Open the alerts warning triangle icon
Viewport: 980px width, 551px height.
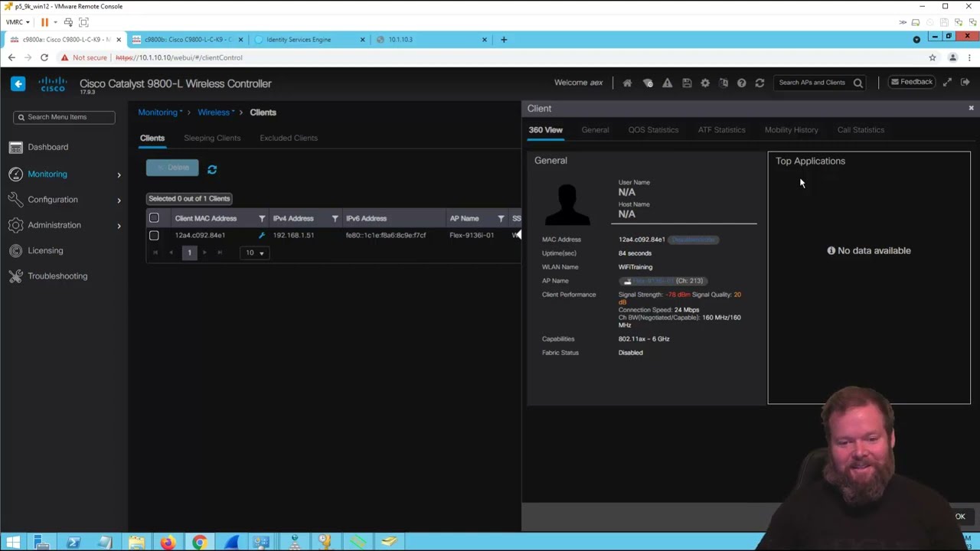[668, 83]
